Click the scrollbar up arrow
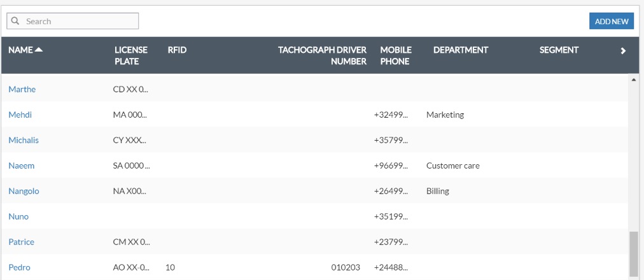Image resolution: width=644 pixels, height=280 pixels. click(633, 80)
